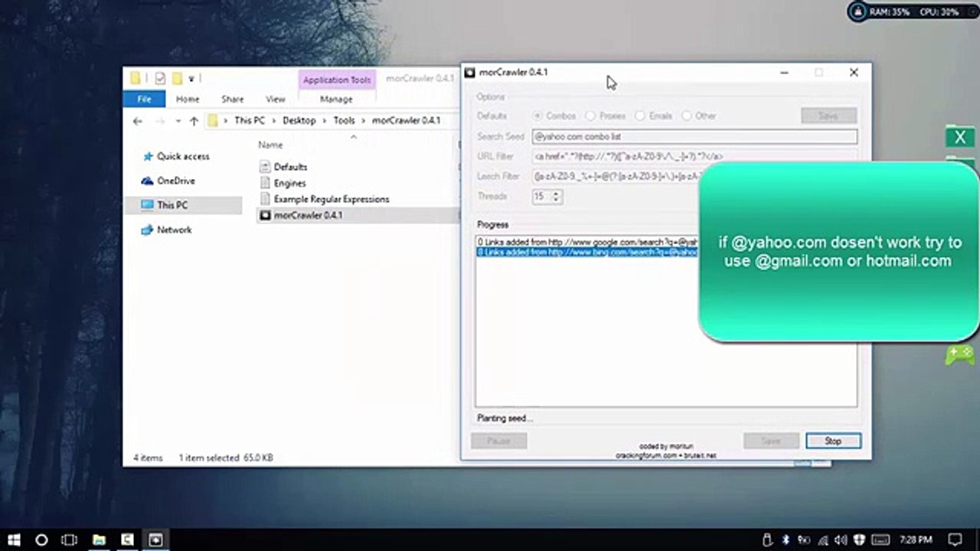Select the highlighted bing.com progress line
The image size is (980, 551).
tap(587, 252)
